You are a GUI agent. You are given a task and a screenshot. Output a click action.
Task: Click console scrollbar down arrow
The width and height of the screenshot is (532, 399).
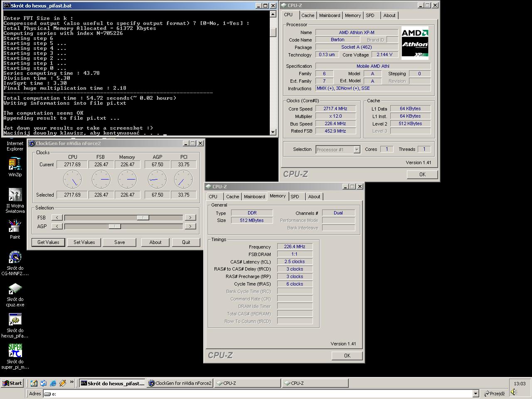coord(273,132)
